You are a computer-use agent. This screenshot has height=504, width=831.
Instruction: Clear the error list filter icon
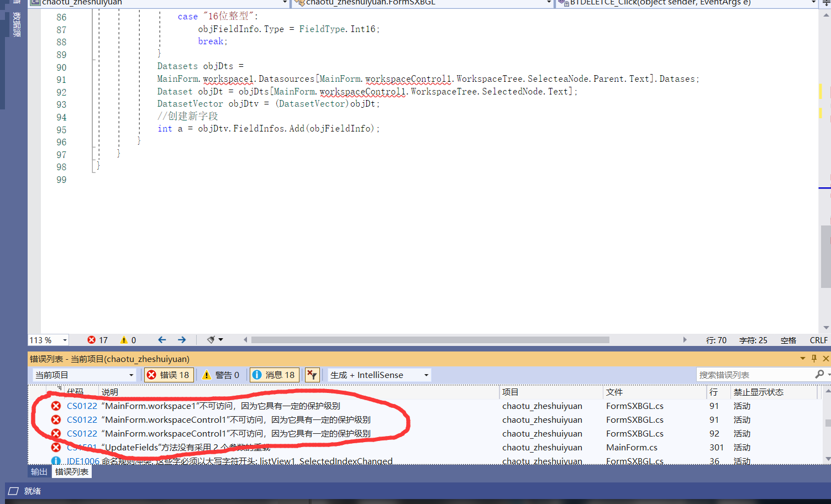click(312, 375)
